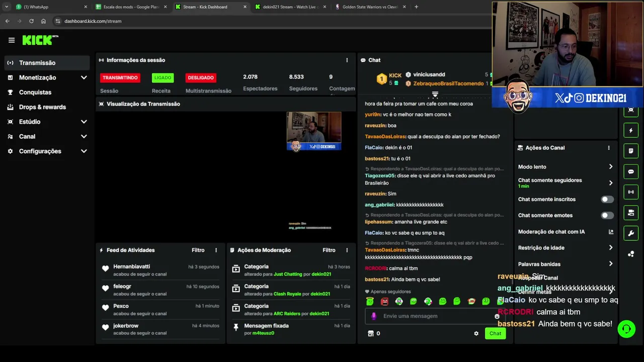The height and width of the screenshot is (362, 644).
Task: Open the m4teusz0 pinned message author link
Action: [263, 333]
